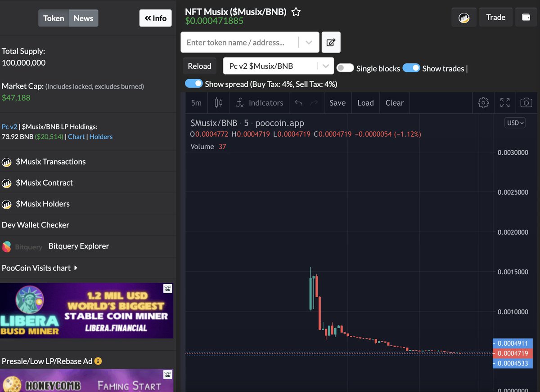Open the PooCoin chart logo button
The height and width of the screenshot is (392, 540).
(464, 18)
